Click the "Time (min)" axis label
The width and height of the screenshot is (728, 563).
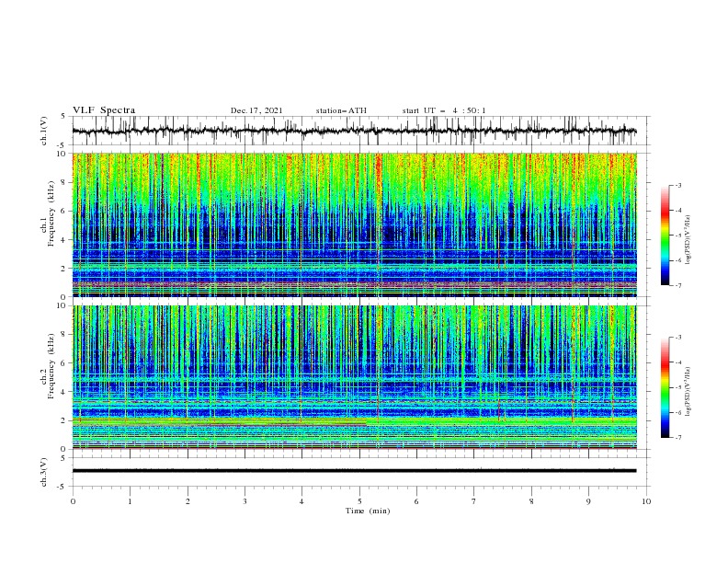click(x=368, y=511)
